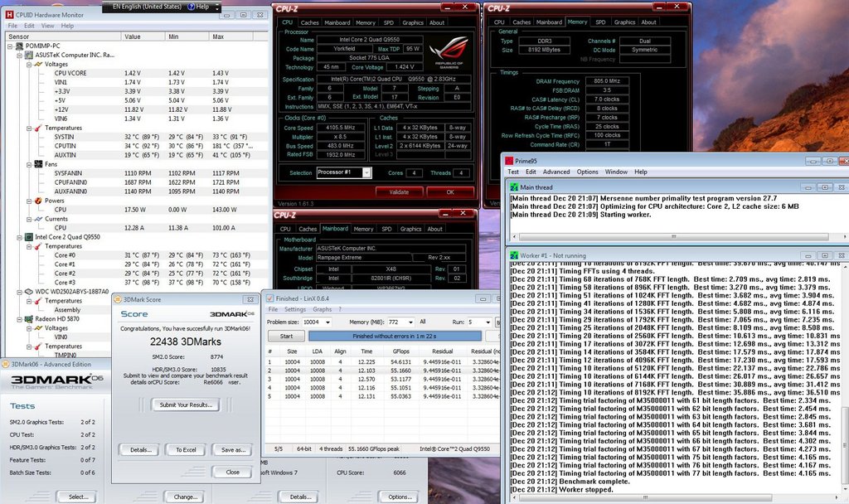The height and width of the screenshot is (504, 849).
Task: Click the Fans icon in the HWMonitor sensor tree
Action: (x=38, y=164)
